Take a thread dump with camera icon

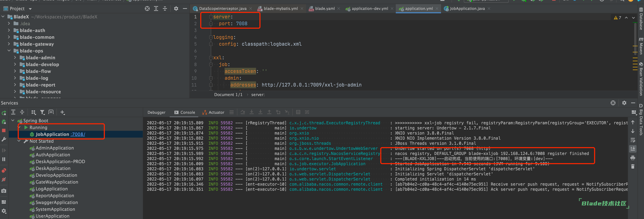tap(4, 191)
